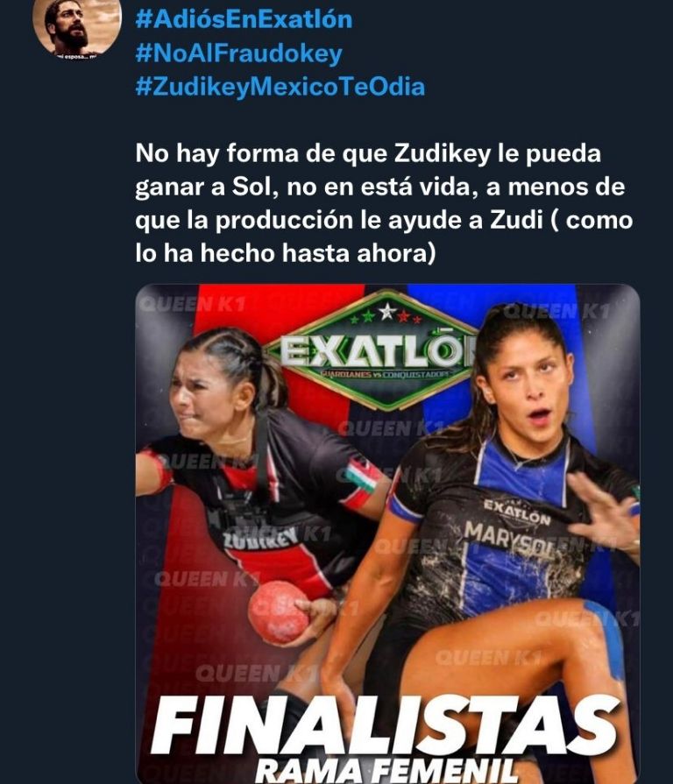Open the #ZudikeyMexicoTeOdia hashtag
This screenshot has width=673, height=784.
pos(280,87)
